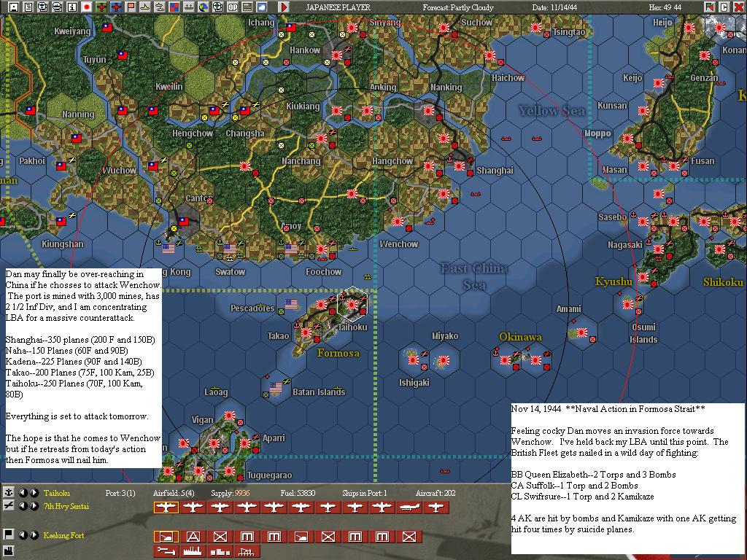Image resolution: width=747 pixels, height=560 pixels.
Task: Click the Taihoku base name
Action: click(x=57, y=493)
